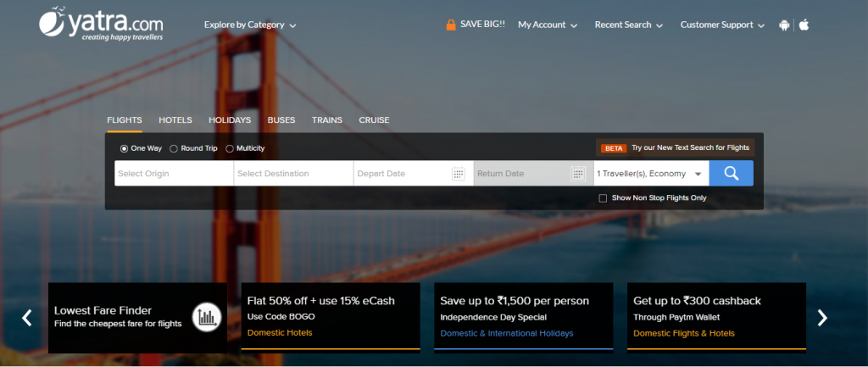Expand the Recent Search menu

(x=629, y=25)
